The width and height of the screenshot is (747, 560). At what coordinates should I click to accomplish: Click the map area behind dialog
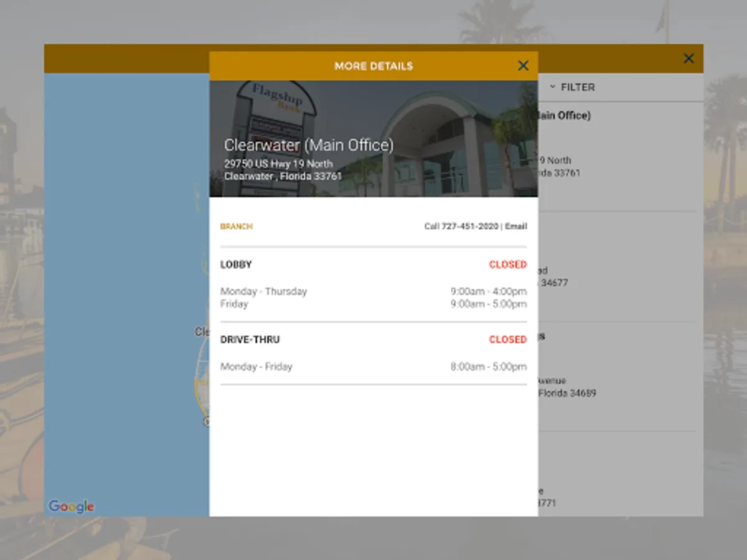click(126, 294)
